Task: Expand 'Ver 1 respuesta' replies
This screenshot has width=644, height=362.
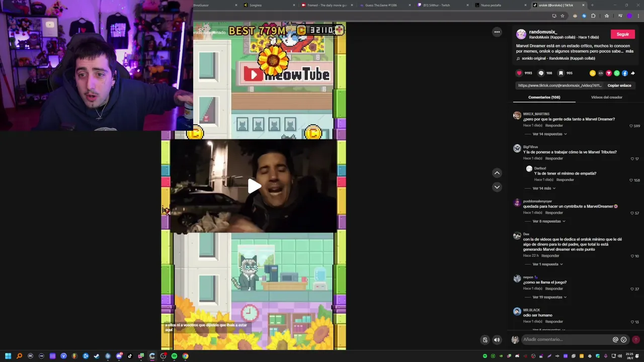Action: [547, 264]
